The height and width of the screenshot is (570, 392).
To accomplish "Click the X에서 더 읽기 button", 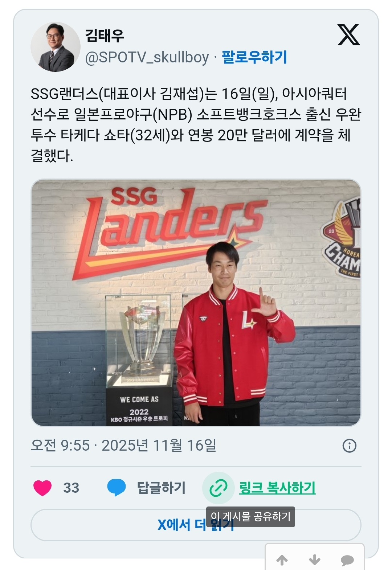I will click(x=196, y=525).
